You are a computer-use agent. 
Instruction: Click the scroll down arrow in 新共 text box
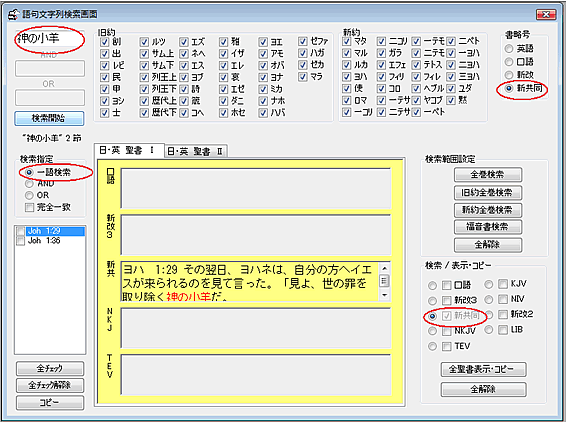pos(384,295)
